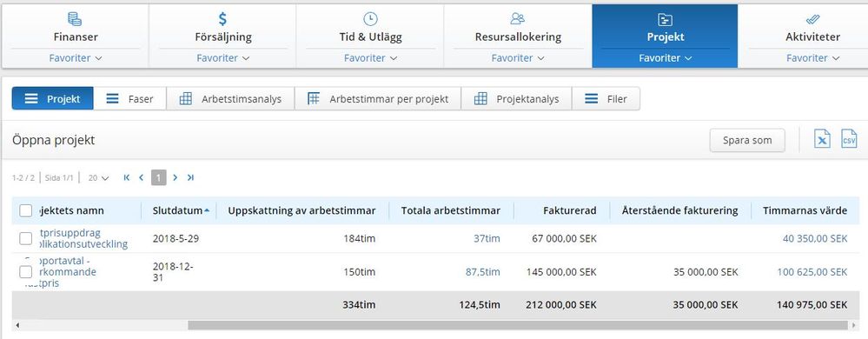Viewport: 868px width, 339px height.
Task: Export the list to Excel
Action: click(x=823, y=138)
